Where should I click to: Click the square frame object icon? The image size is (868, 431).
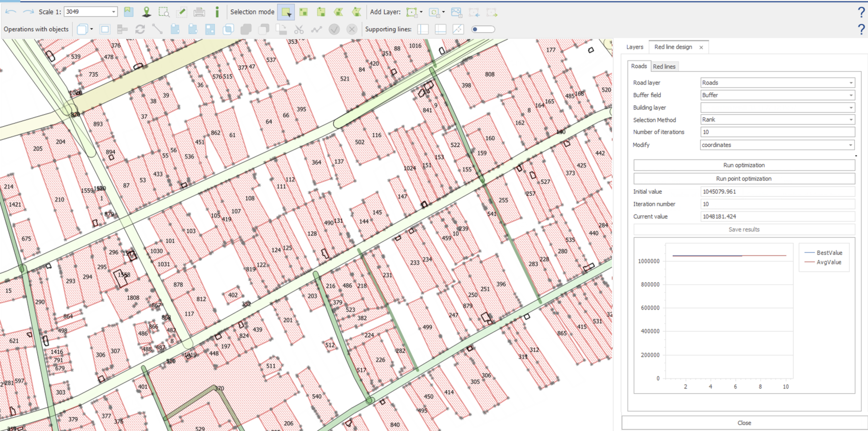pyautogui.click(x=105, y=29)
